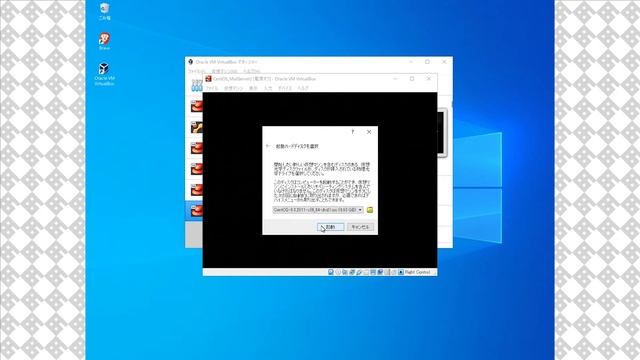Close the VirtualBox Manager window
Image resolution: width=640 pixels, height=360 pixels.
(x=444, y=62)
